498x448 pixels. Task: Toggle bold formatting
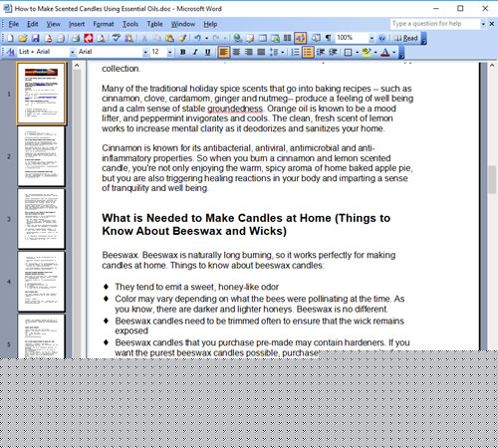tap(182, 52)
